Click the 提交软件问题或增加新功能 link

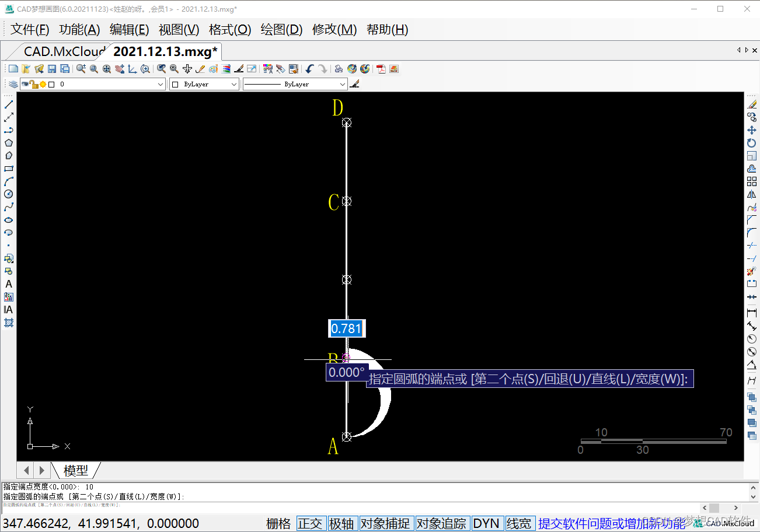611,523
